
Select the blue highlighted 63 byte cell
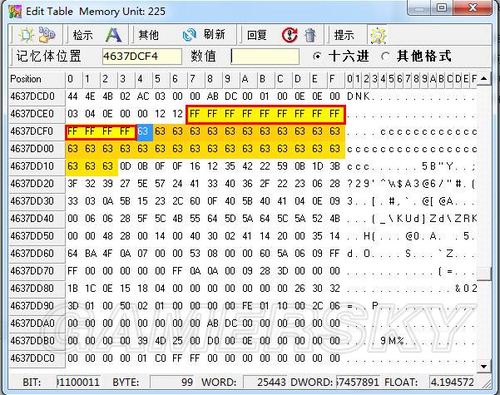pos(144,131)
